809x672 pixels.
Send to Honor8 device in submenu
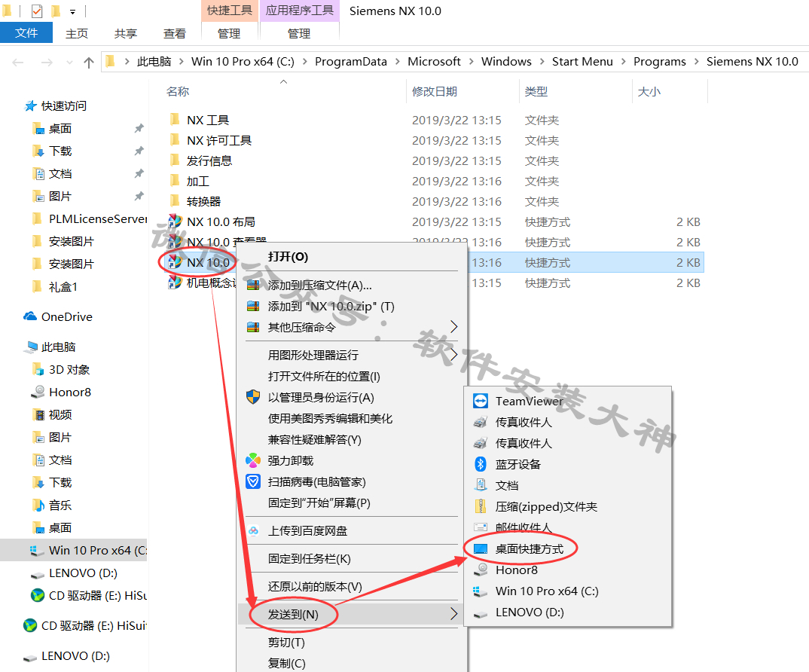click(x=567, y=570)
